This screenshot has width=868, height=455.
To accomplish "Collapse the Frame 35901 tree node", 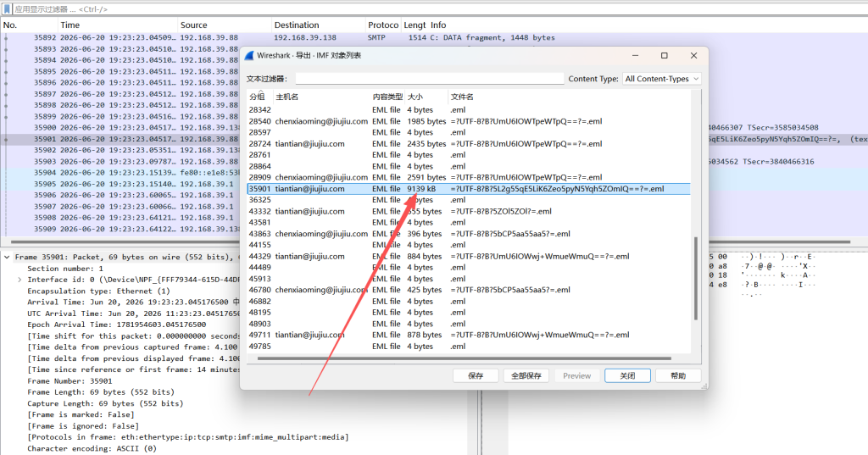I will point(7,257).
